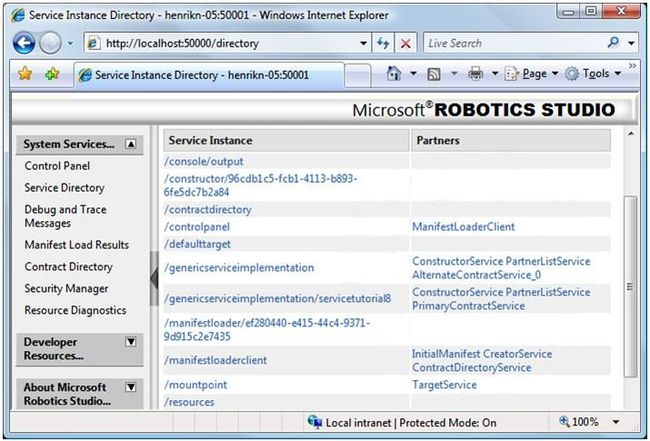Click the Print toolbar icon
This screenshot has width=650, height=441.
pyautogui.click(x=475, y=74)
